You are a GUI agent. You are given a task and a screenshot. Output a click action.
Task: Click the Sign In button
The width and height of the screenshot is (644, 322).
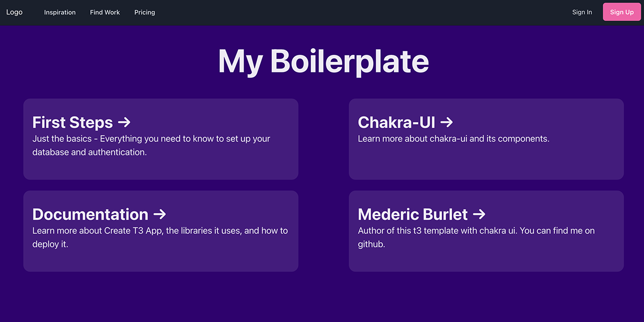[x=582, y=12]
